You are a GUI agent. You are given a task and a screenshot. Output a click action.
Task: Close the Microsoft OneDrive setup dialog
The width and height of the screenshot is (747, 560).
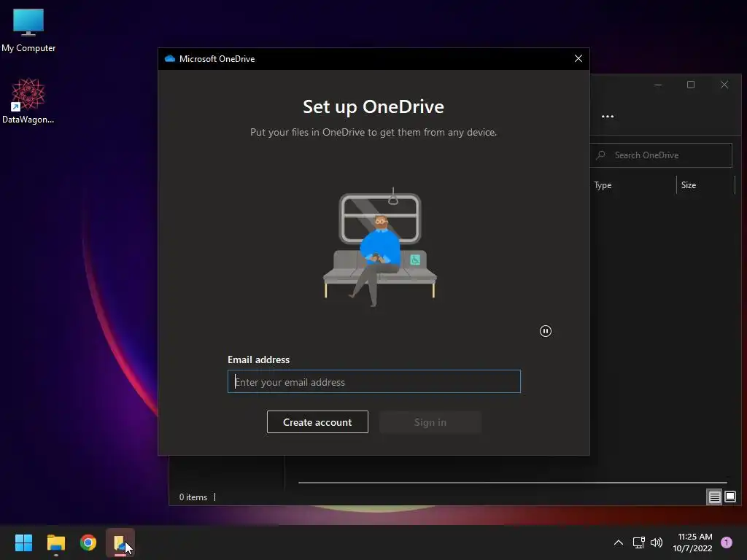(x=578, y=58)
